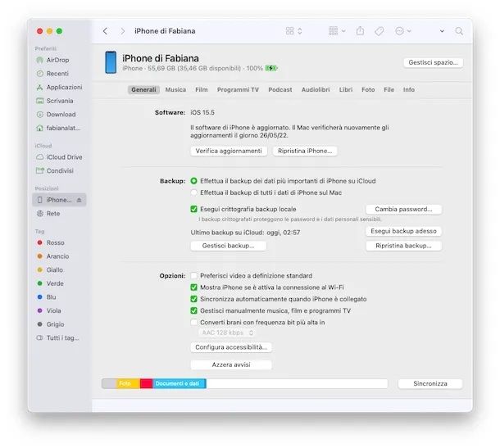Select the Giallo tag
The height and width of the screenshot is (448, 500).
click(x=50, y=270)
